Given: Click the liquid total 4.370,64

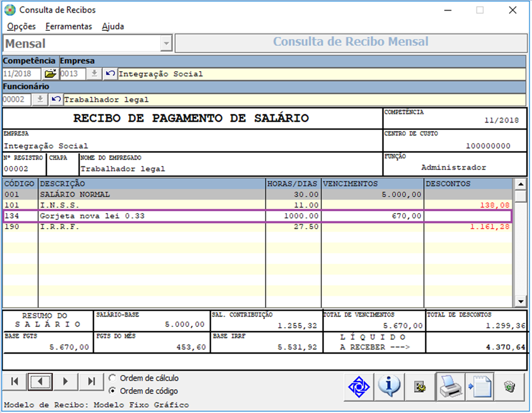Looking at the screenshot, I should point(505,347).
